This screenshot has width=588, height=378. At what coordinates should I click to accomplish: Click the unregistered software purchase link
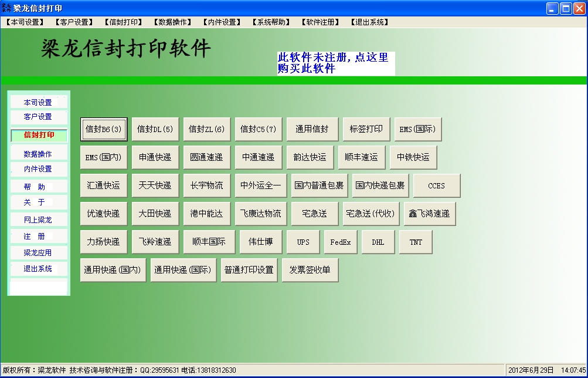pyautogui.click(x=336, y=63)
